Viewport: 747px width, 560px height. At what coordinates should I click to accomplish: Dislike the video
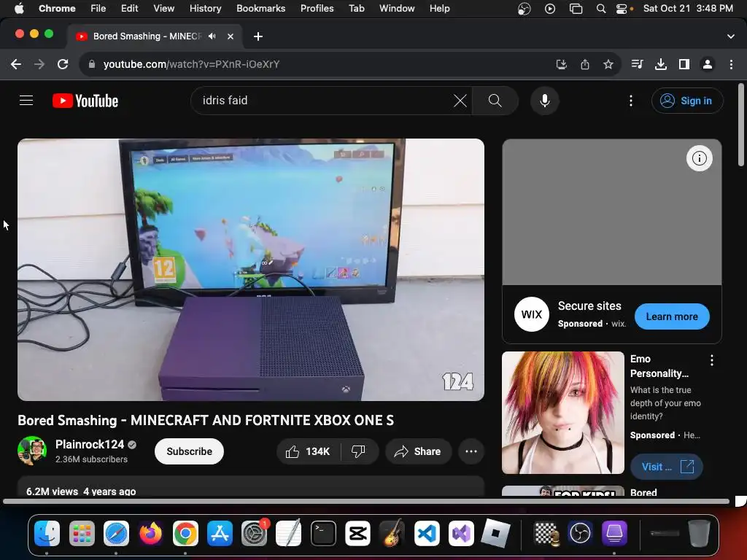[x=359, y=451]
